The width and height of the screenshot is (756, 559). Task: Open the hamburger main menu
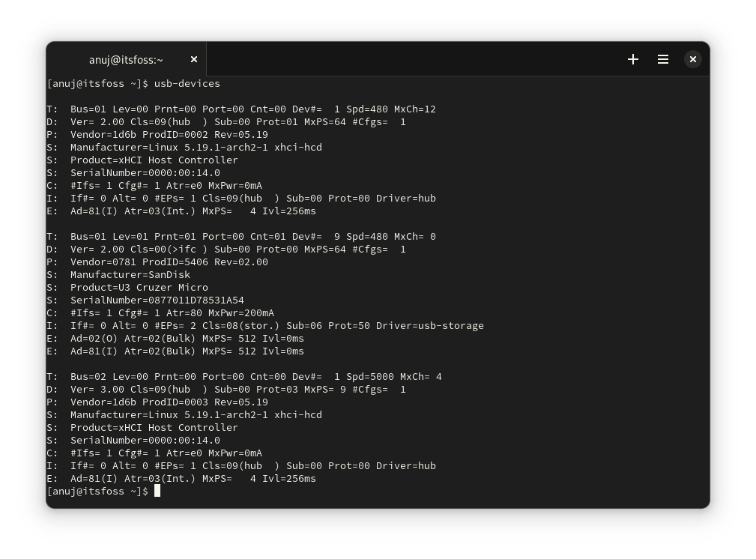[663, 59]
